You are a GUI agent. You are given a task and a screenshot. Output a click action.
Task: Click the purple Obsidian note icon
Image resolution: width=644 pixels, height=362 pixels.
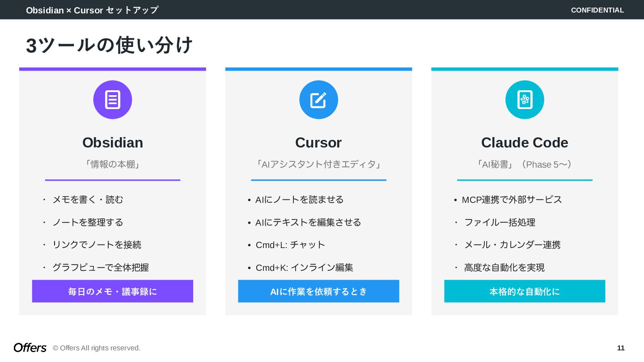coord(113,100)
